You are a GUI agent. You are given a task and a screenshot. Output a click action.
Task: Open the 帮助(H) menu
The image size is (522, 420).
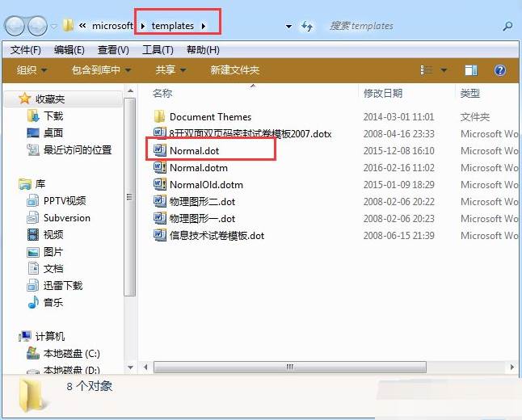pos(203,50)
